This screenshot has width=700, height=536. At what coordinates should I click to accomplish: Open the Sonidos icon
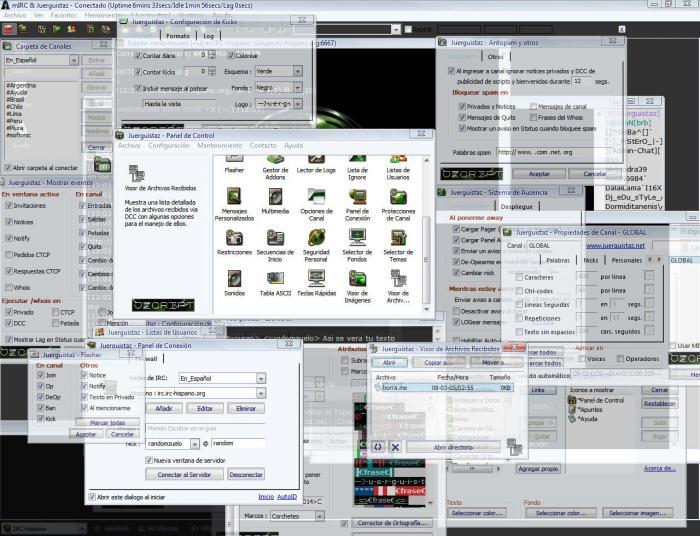pos(234,283)
